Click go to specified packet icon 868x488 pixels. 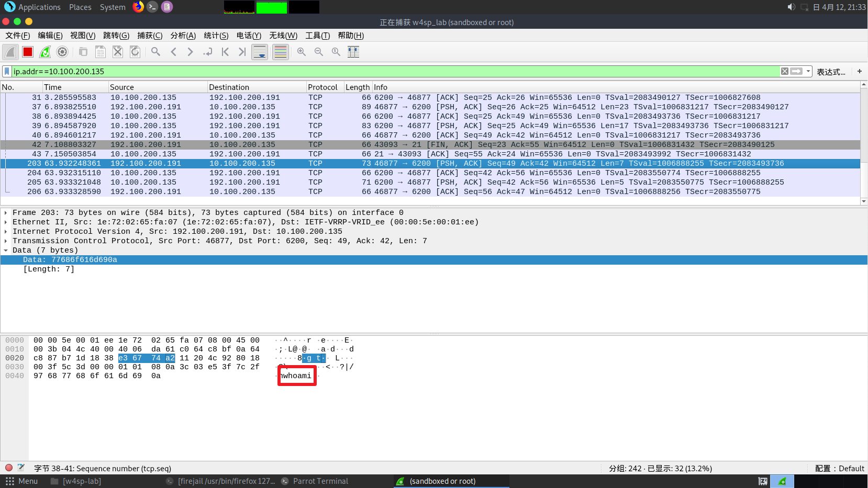208,52
